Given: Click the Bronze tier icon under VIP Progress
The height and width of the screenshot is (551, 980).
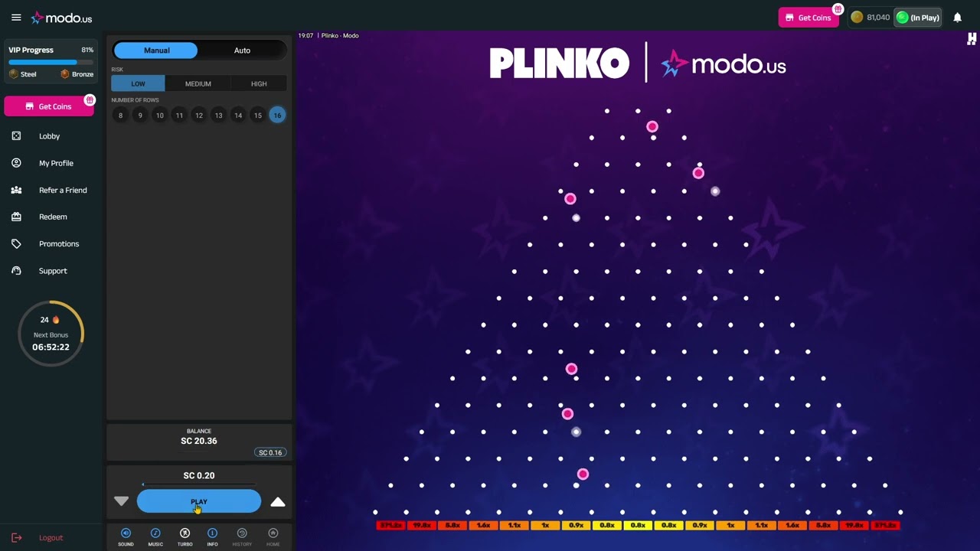Looking at the screenshot, I should (65, 74).
